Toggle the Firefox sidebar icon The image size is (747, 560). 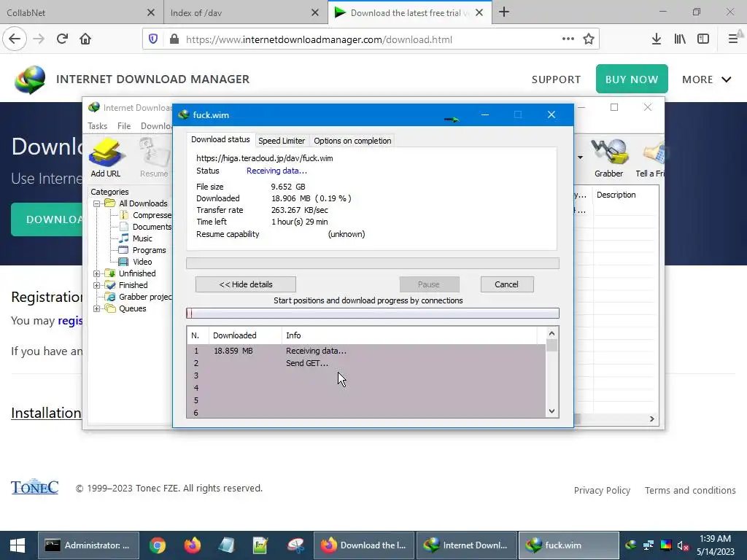[x=703, y=39]
